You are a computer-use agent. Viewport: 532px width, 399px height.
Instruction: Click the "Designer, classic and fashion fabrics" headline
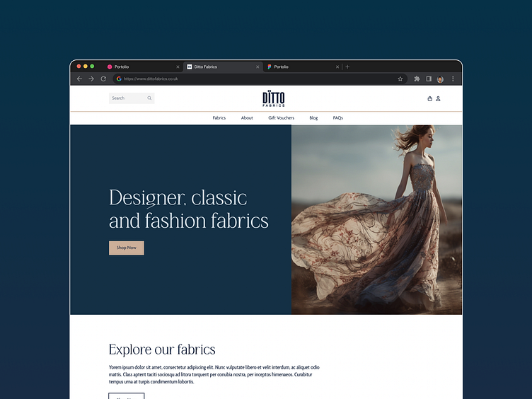(189, 209)
